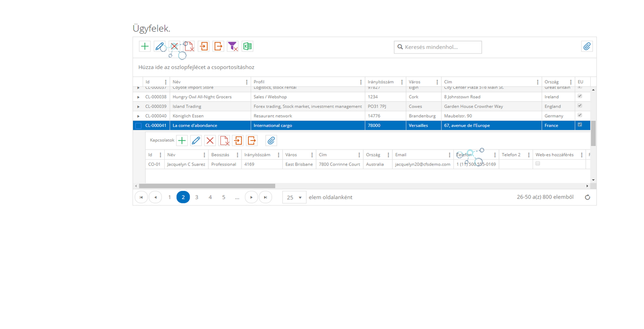Open the page size dropdown showing 25
644x329 pixels.
click(x=294, y=197)
